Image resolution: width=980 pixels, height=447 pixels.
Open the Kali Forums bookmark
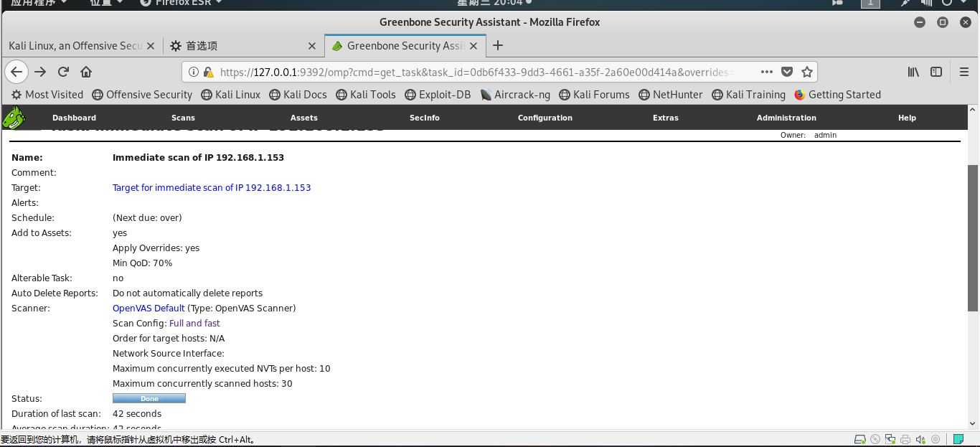pos(594,95)
